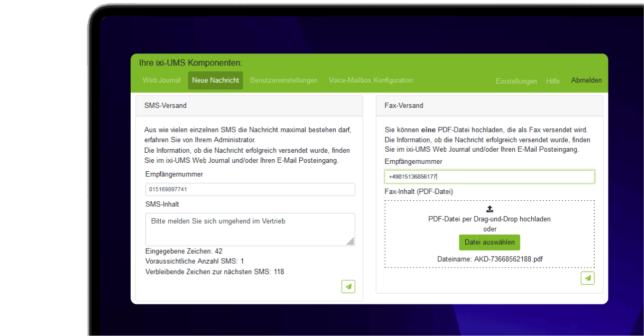Open the Benutzereinstellungen tab
This screenshot has height=336, width=644.
click(x=284, y=80)
